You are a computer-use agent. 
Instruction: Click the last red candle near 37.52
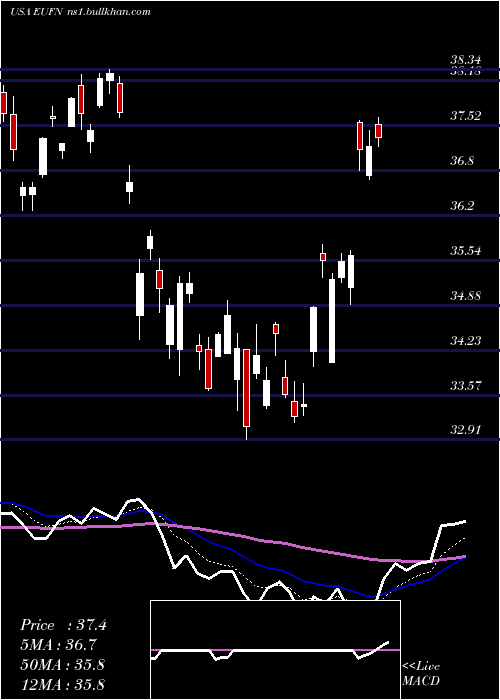(379, 131)
